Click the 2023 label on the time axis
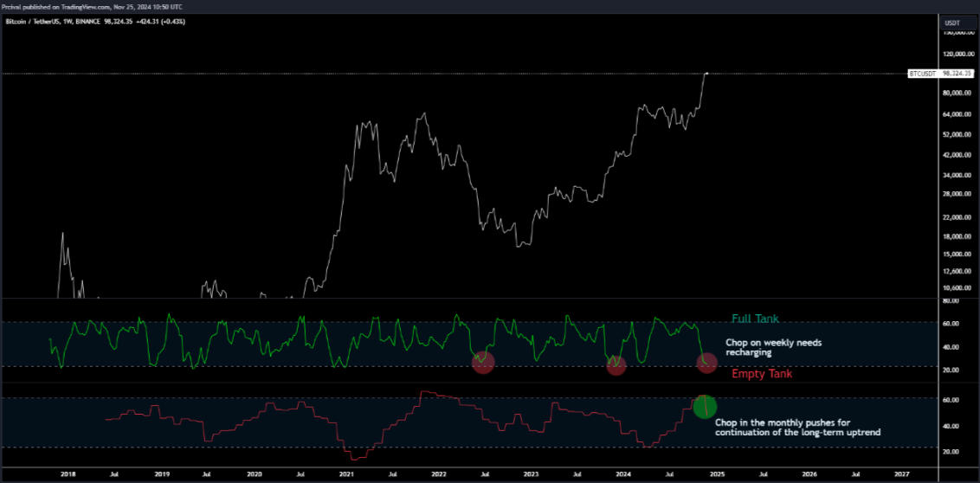This screenshot has height=483, width=980. point(532,474)
